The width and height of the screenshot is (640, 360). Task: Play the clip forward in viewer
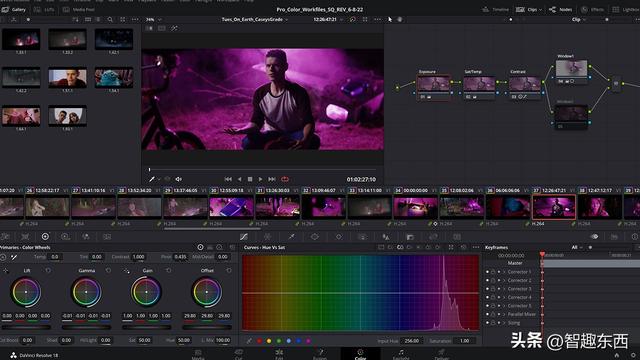260,179
